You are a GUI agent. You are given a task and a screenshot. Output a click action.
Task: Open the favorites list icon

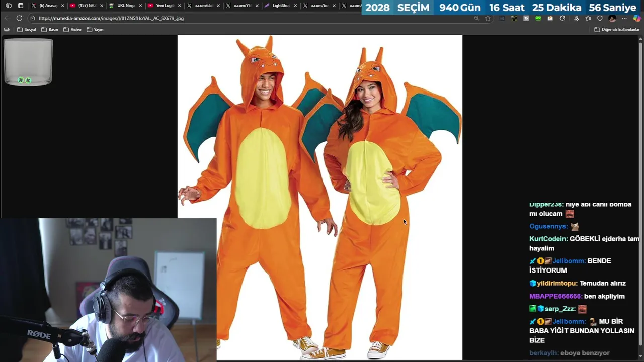point(588,18)
